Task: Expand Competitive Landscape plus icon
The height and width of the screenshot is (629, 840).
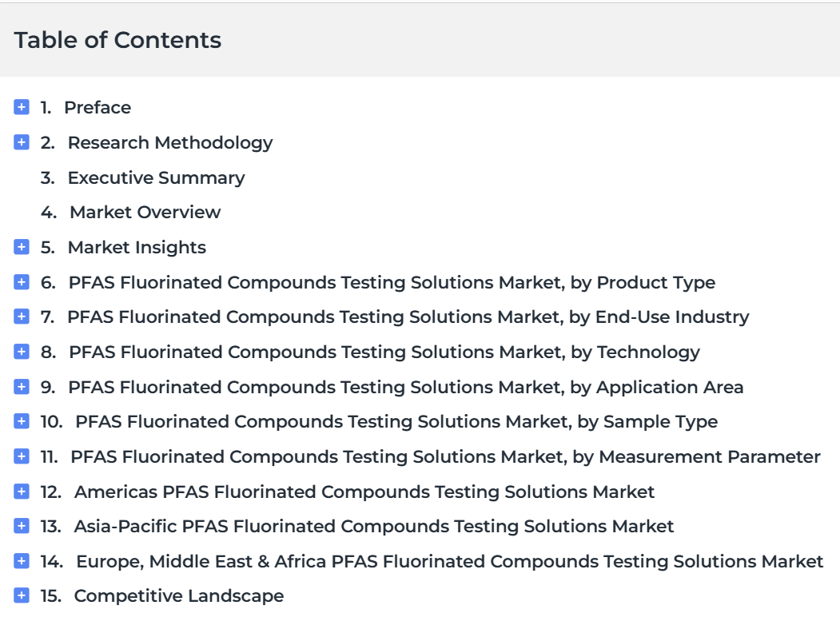Action: 22,595
